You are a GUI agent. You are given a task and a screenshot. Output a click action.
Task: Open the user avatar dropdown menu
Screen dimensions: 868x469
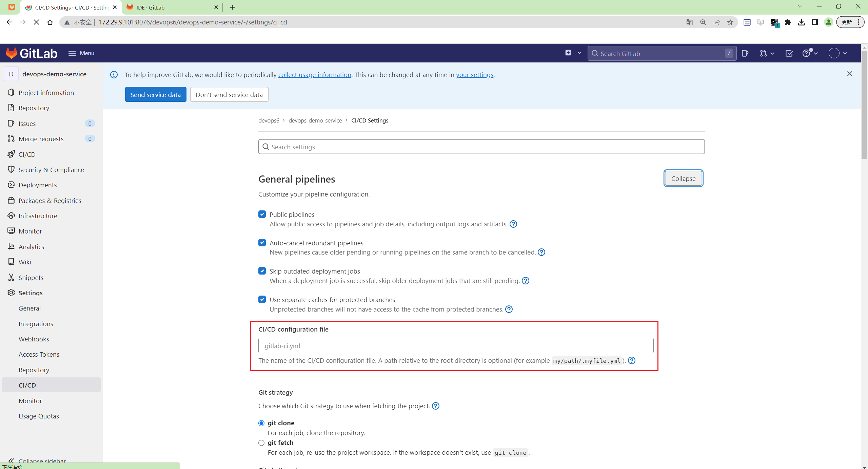(x=837, y=53)
